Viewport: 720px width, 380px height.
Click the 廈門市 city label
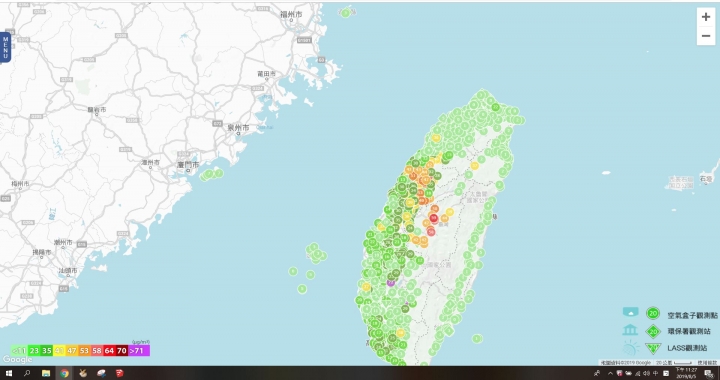188,164
